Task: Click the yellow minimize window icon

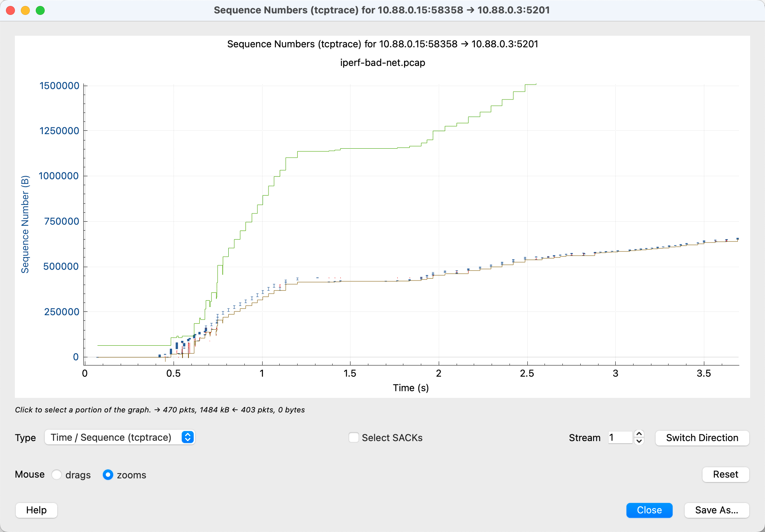Action: [x=25, y=10]
